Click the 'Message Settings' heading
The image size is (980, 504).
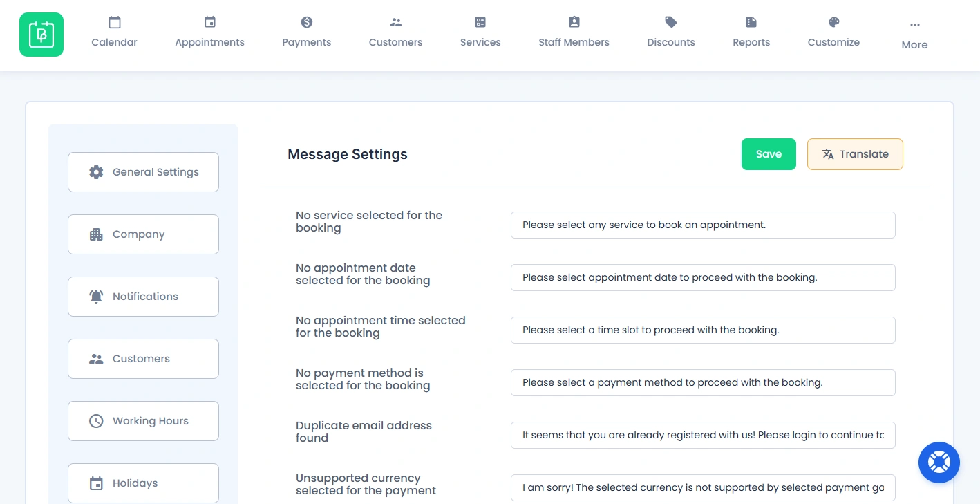348,154
